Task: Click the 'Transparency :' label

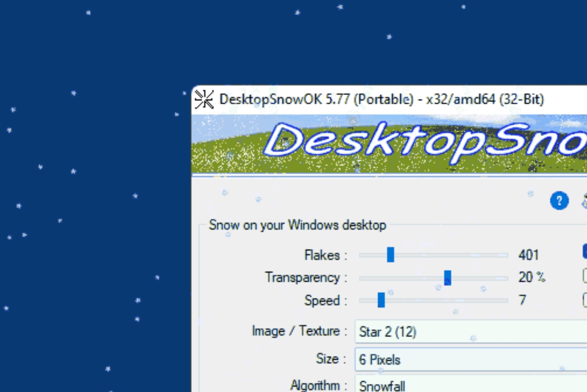Action: [x=306, y=277]
